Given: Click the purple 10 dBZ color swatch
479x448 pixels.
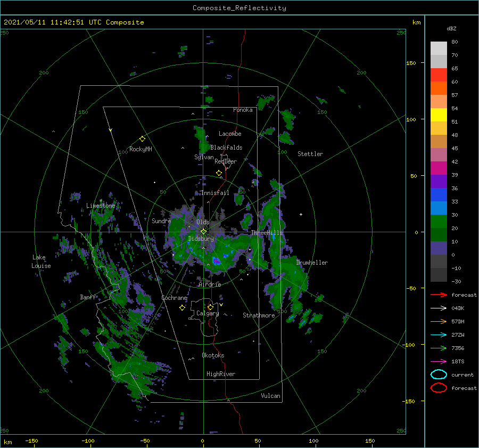Looking at the screenshot, I should point(439,248).
